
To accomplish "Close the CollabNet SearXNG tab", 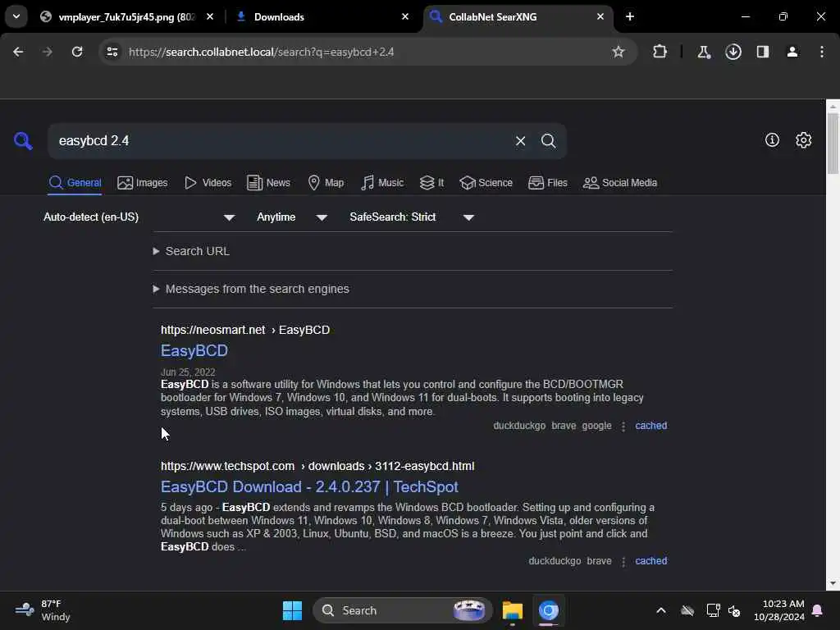I will point(600,16).
